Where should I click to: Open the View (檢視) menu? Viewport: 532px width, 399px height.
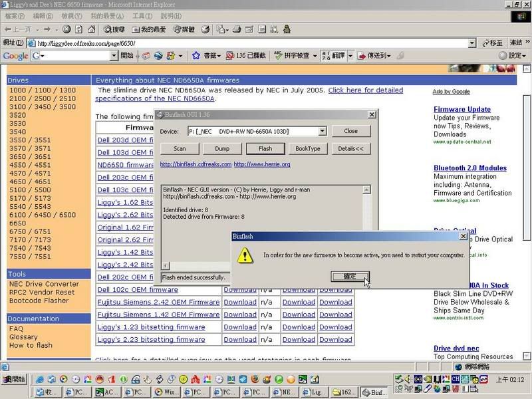[x=72, y=16]
